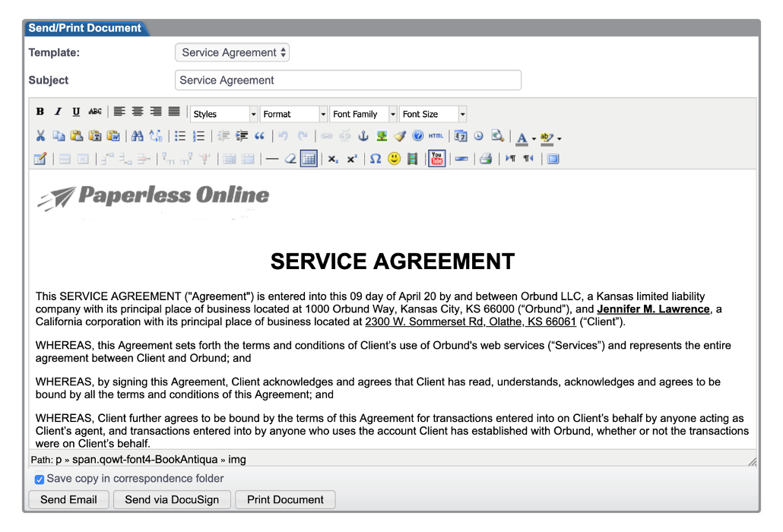Insert numbered list

[x=198, y=136]
